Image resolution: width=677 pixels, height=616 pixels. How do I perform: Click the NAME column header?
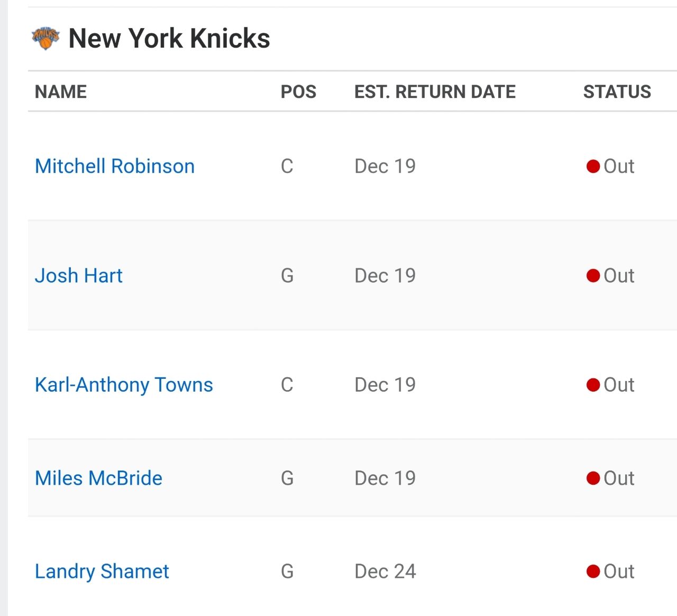pos(61,92)
